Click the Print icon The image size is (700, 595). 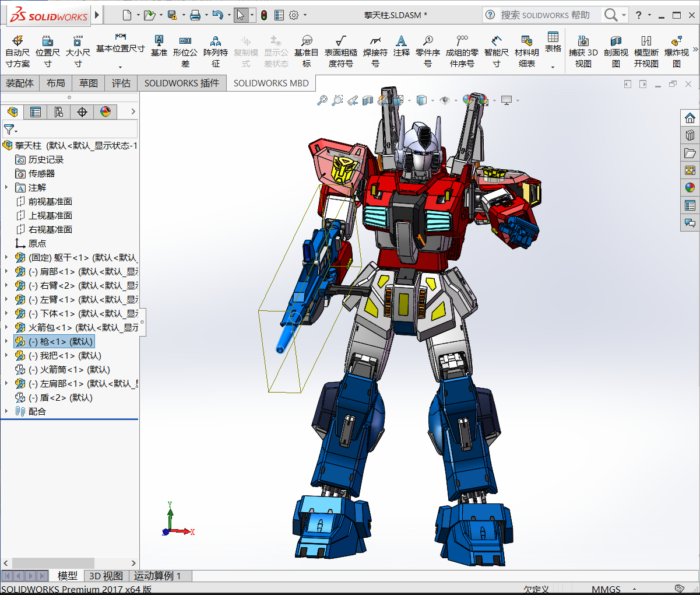coord(195,15)
